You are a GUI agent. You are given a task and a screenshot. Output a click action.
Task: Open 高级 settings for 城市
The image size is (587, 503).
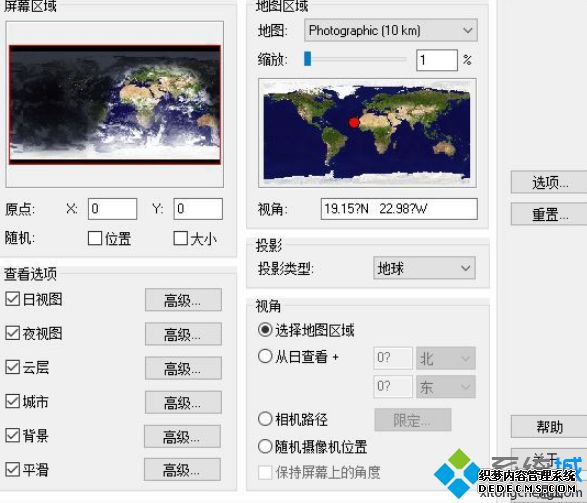click(183, 402)
